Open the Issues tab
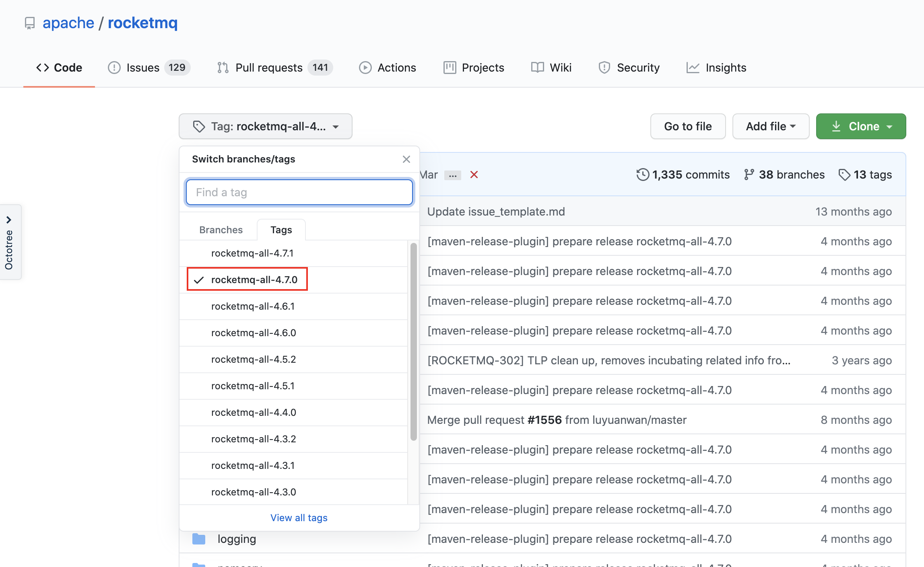Screen dimensions: 924x567 coord(149,68)
